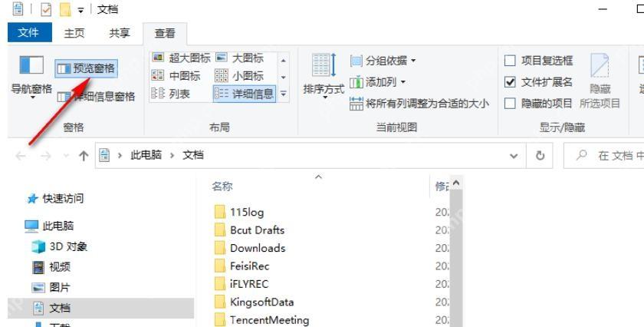The width and height of the screenshot is (644, 327).
Task: Select Details (详细信息) layout
Action: [244, 94]
